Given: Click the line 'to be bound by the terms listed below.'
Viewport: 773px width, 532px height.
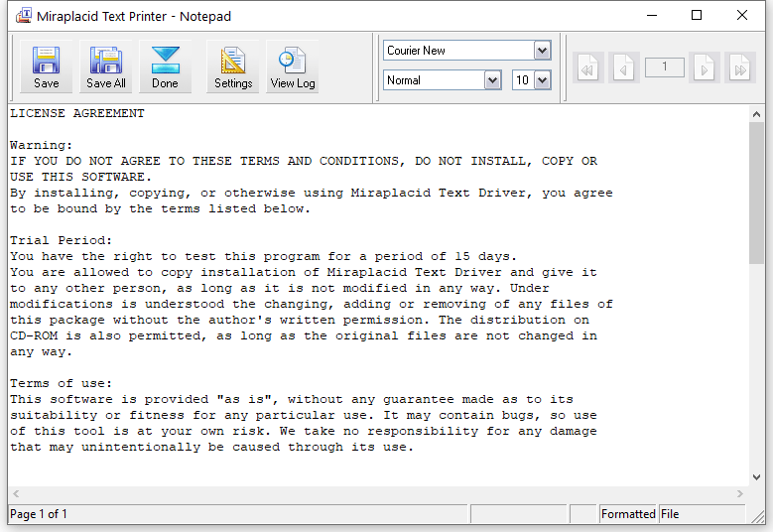Looking at the screenshot, I should 160,208.
